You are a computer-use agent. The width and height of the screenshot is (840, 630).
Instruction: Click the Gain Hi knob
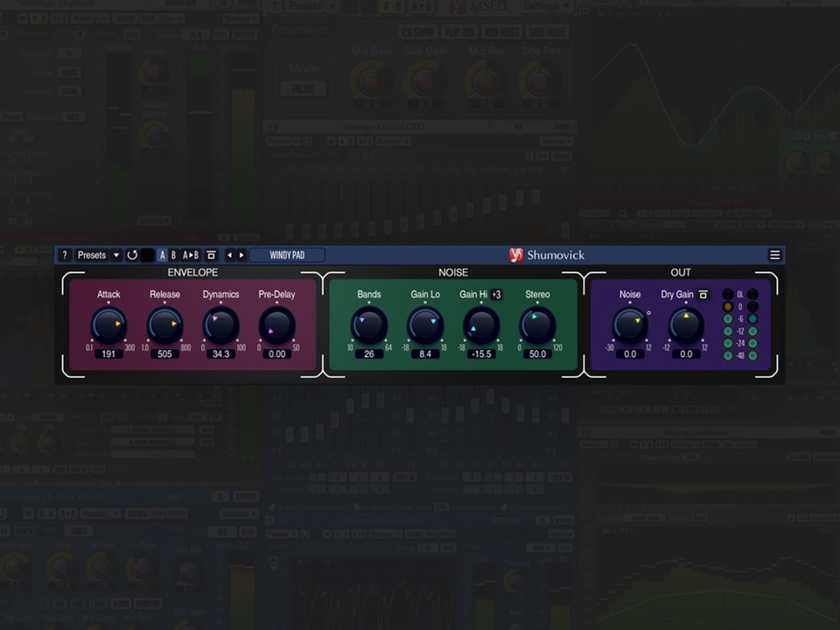(481, 325)
